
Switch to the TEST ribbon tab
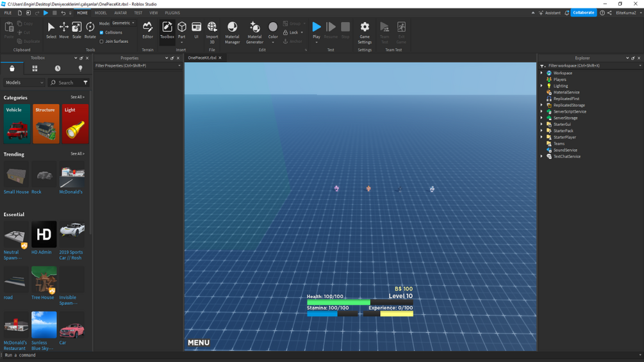click(x=138, y=13)
